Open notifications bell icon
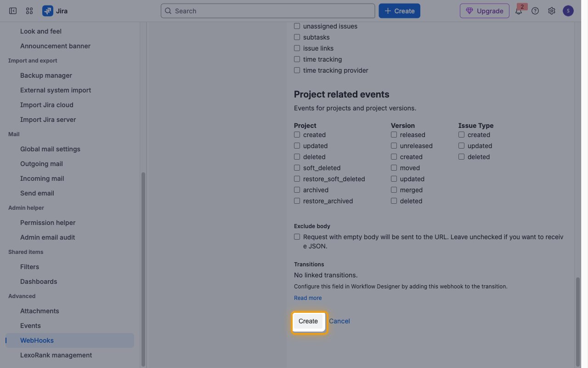The height and width of the screenshot is (368, 588). coord(519,11)
